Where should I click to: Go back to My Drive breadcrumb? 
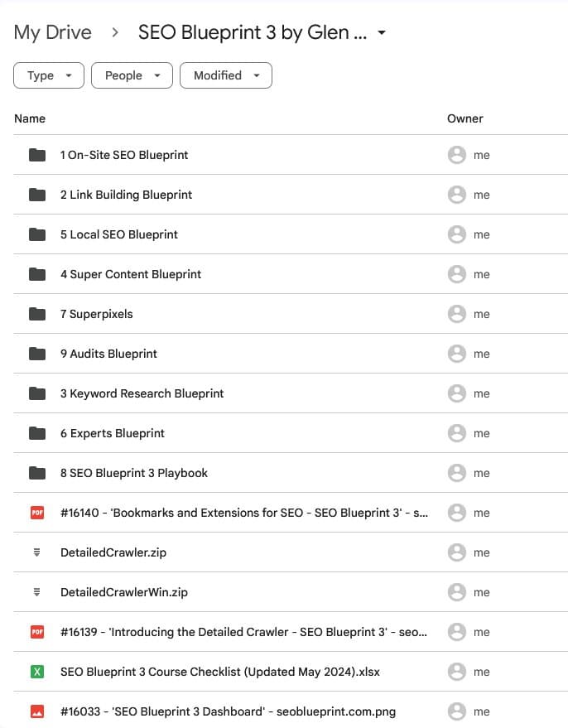click(x=52, y=33)
